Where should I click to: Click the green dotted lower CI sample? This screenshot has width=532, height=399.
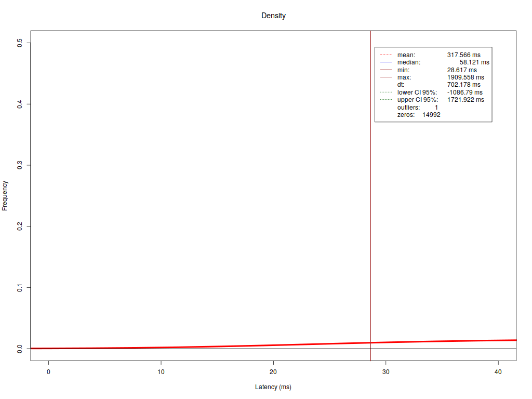point(386,92)
